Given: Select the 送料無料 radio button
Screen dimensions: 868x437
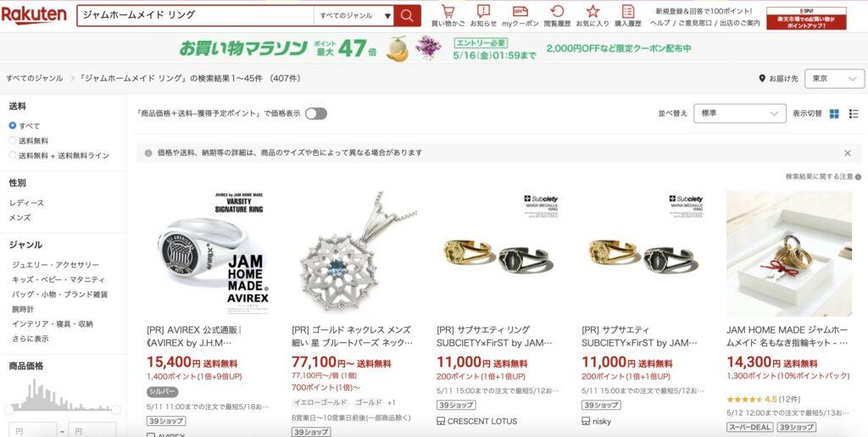Looking at the screenshot, I should pyautogui.click(x=13, y=141).
